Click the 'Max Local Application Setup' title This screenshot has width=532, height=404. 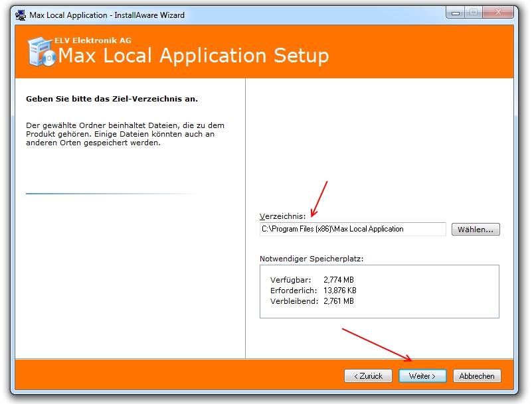click(x=193, y=55)
